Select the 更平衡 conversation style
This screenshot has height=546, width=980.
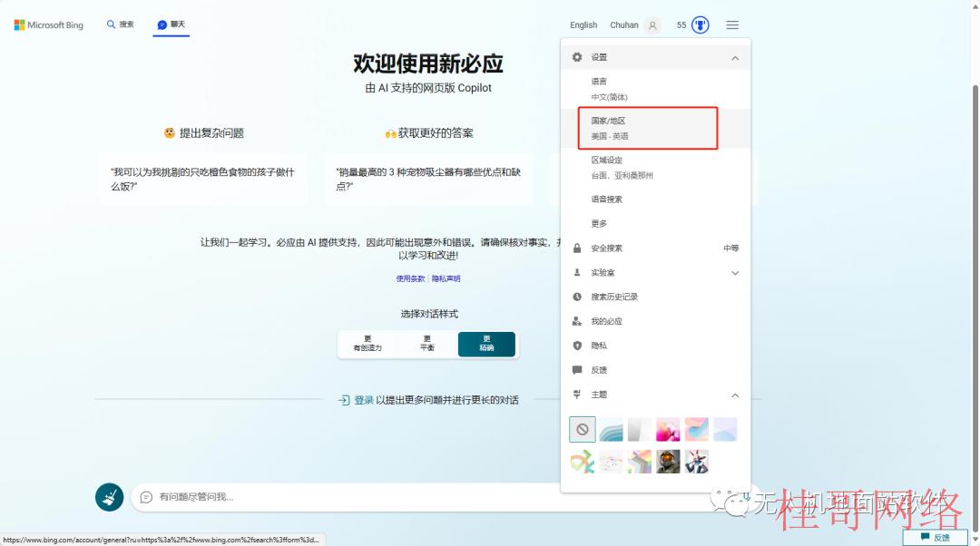[426, 345]
